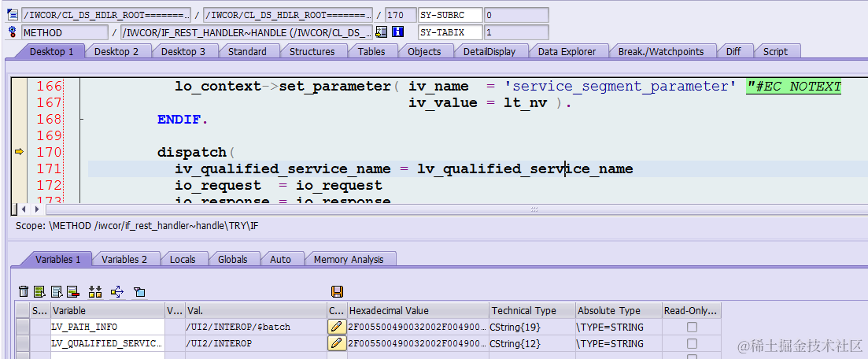Click the CString{19} technical type cell
868x359 pixels.
533,327
